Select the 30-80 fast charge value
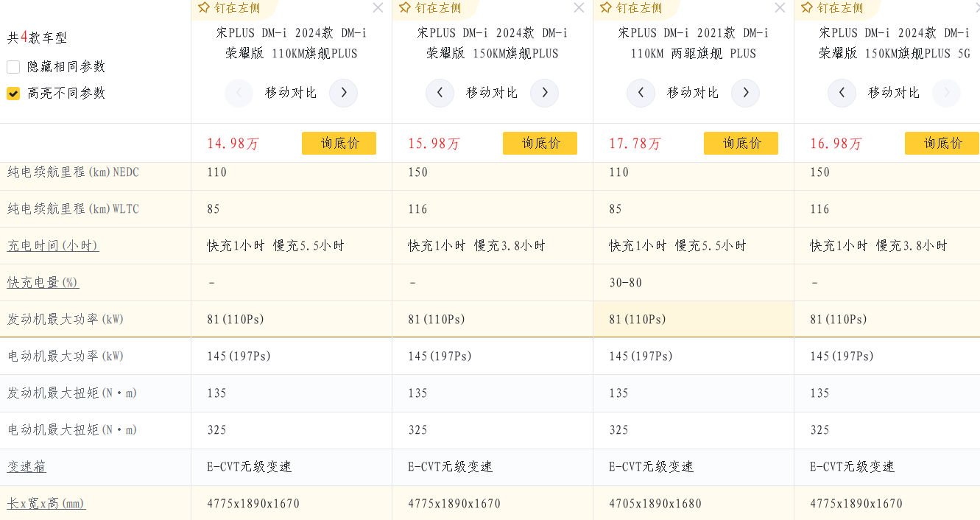The width and height of the screenshot is (980, 520). pyautogui.click(x=625, y=283)
